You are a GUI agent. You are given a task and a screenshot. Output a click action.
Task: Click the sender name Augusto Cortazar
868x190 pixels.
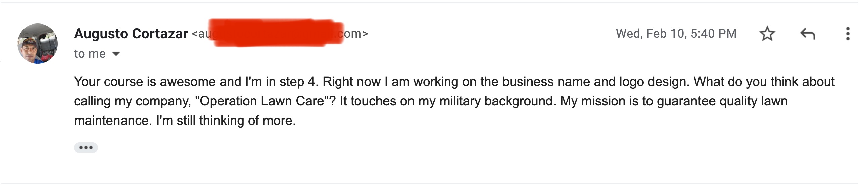coord(131,34)
